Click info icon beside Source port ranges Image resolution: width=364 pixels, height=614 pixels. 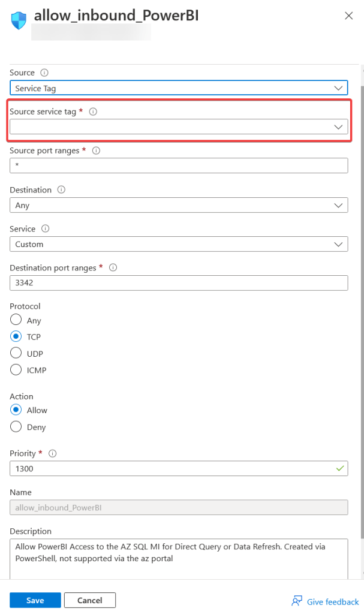[96, 151]
